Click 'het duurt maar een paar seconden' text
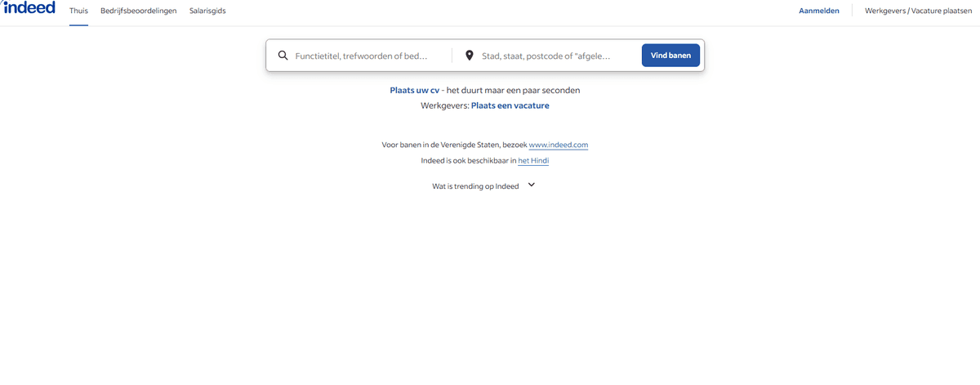The image size is (980, 385). pos(513,90)
